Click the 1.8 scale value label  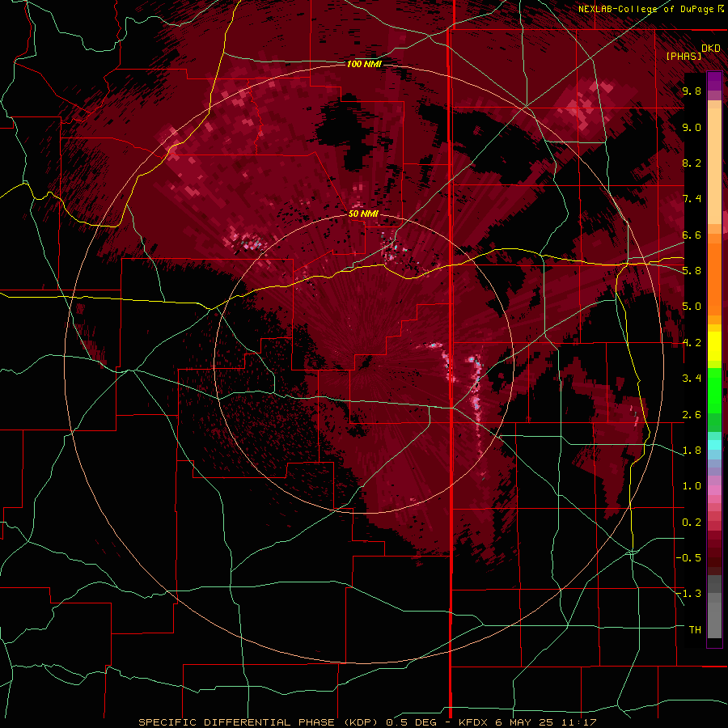coord(692,451)
